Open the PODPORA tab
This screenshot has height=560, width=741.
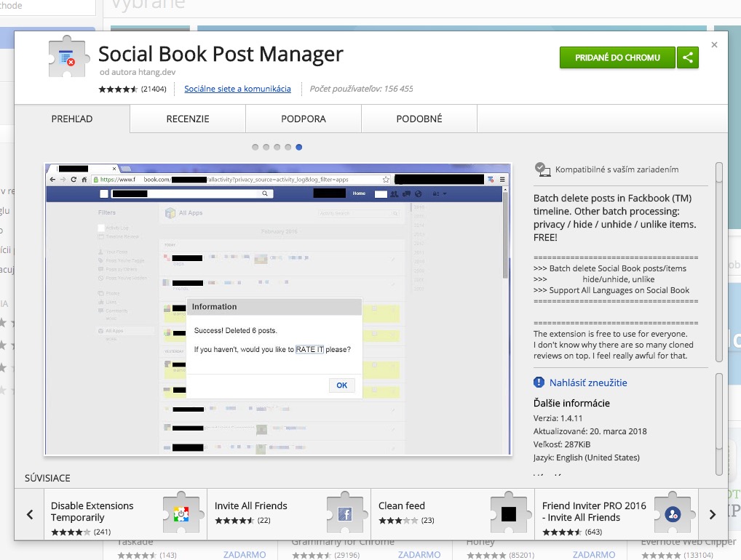304,119
